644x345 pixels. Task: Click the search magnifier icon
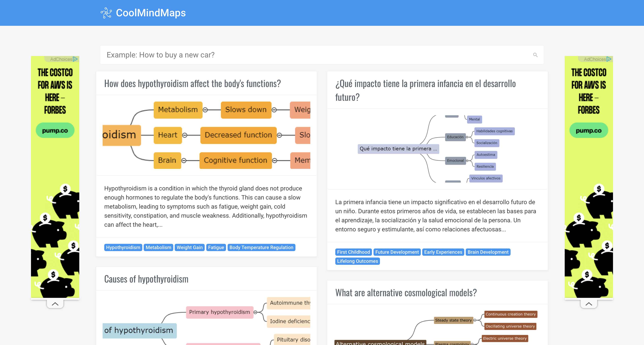click(x=535, y=55)
